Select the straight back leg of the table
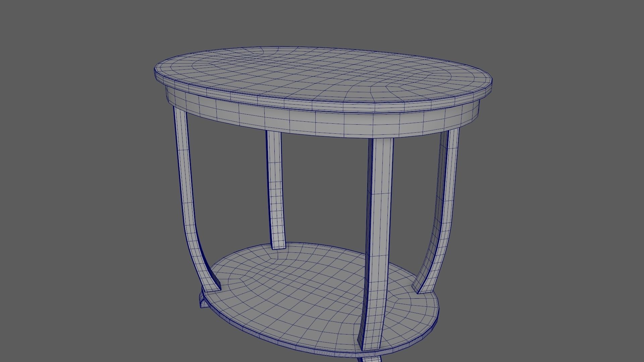 click(x=276, y=189)
